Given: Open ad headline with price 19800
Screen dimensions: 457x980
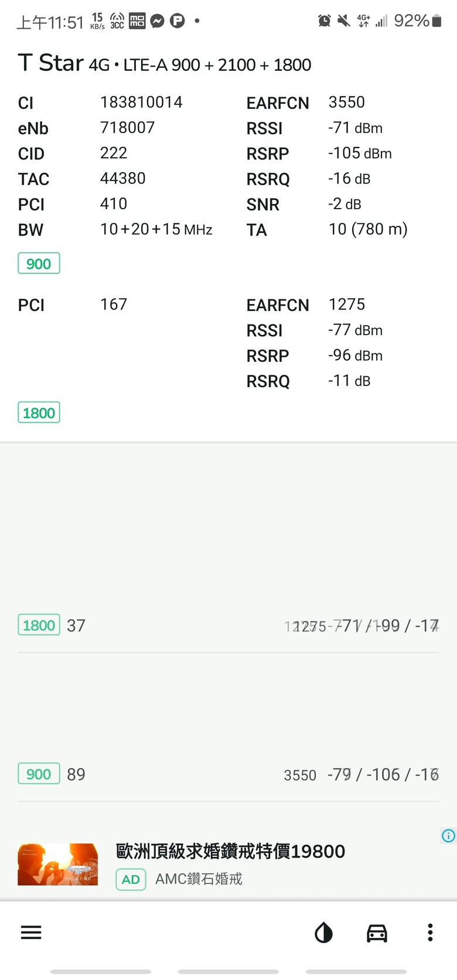Looking at the screenshot, I should pyautogui.click(x=230, y=851).
